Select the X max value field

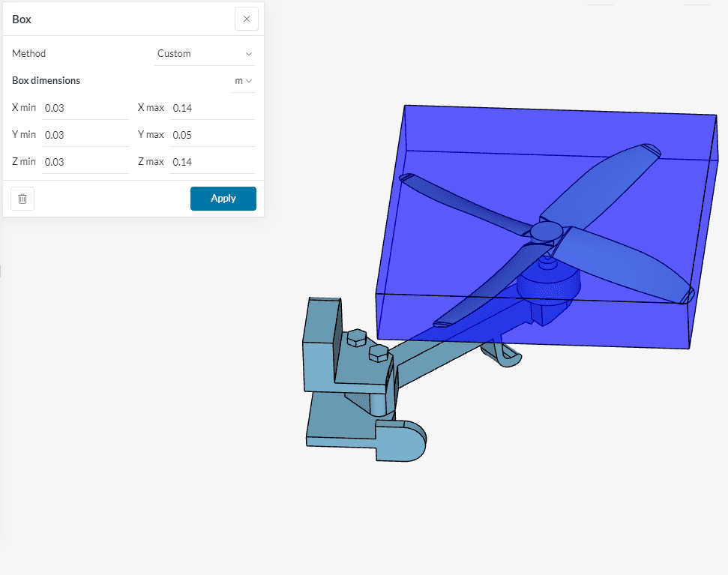click(212, 108)
